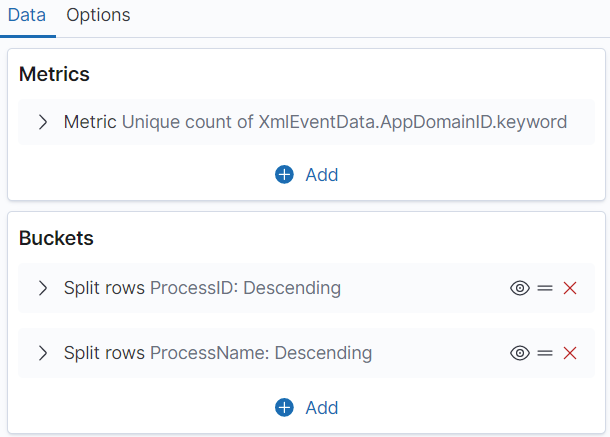610x437 pixels.
Task: Toggle visibility eye for ProcessName bucket
Action: (520, 353)
